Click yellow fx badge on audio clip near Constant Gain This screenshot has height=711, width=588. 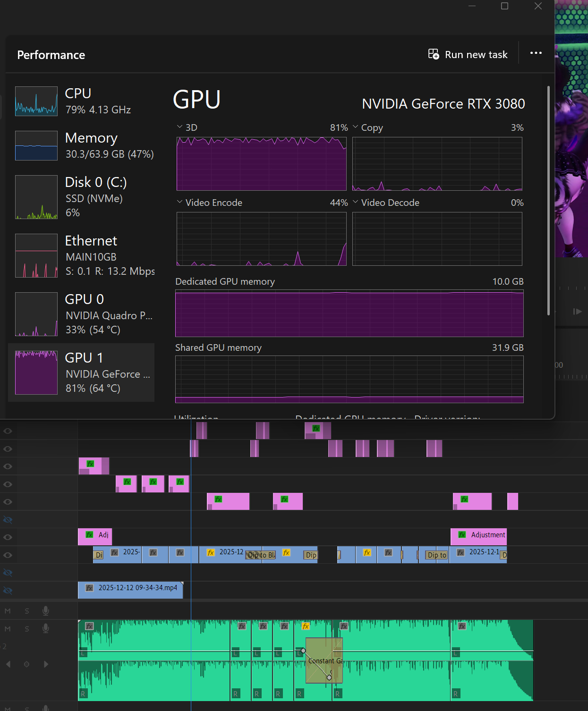(306, 626)
